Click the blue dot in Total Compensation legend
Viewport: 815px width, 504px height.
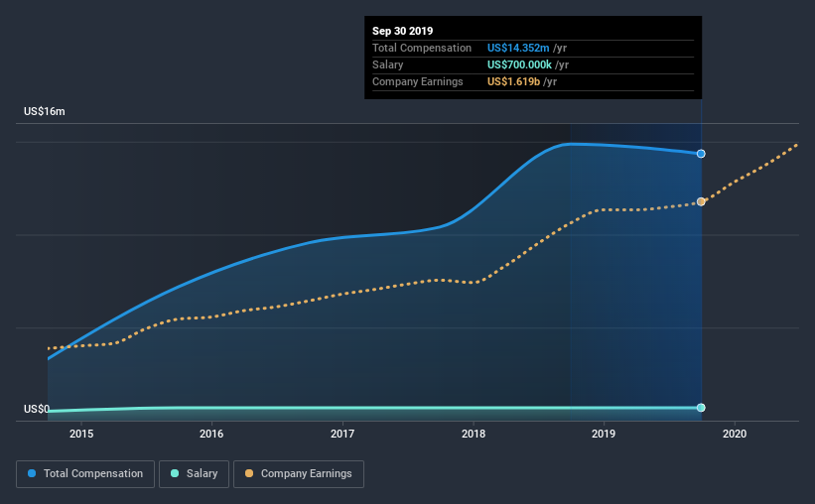pos(32,473)
